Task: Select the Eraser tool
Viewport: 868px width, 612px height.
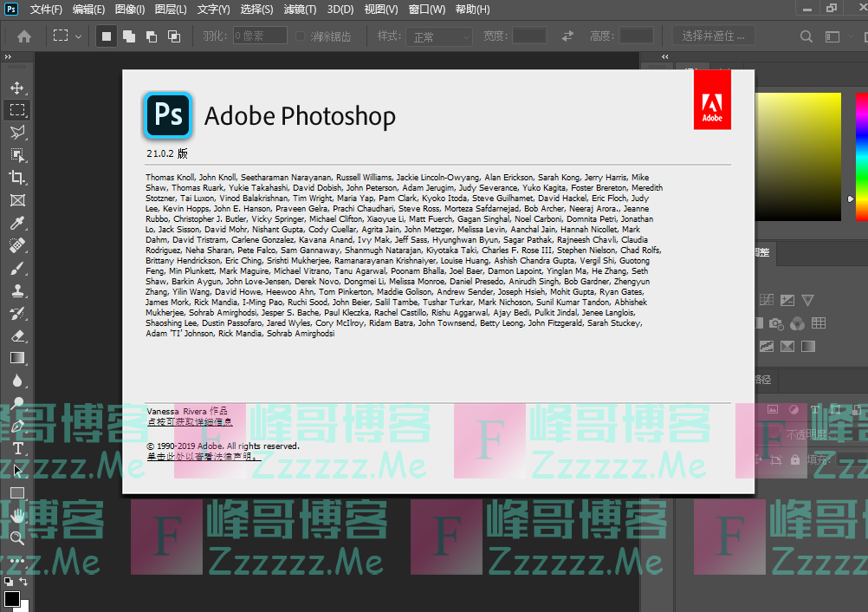Action: 17,335
